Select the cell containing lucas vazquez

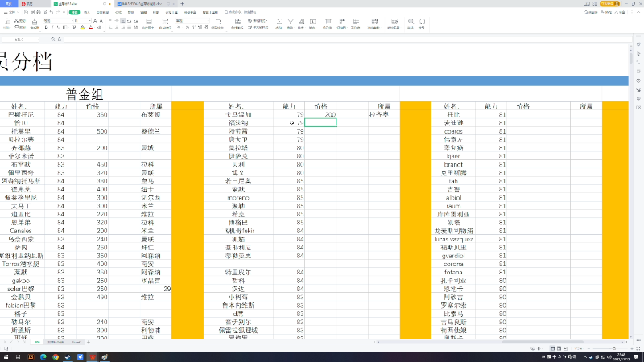pos(453,239)
